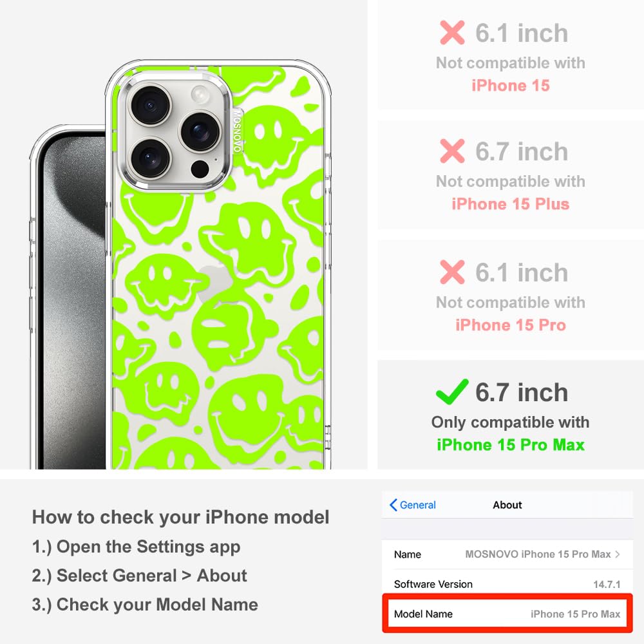Click the green checkmark for 6.7 inch
The image size is (644, 644).
point(452,392)
